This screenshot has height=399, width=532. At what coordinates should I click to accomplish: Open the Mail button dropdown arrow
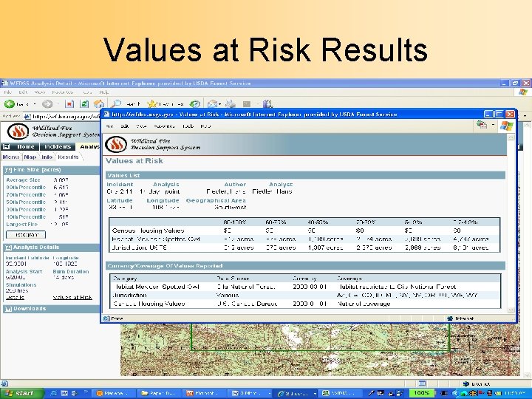[x=220, y=104]
